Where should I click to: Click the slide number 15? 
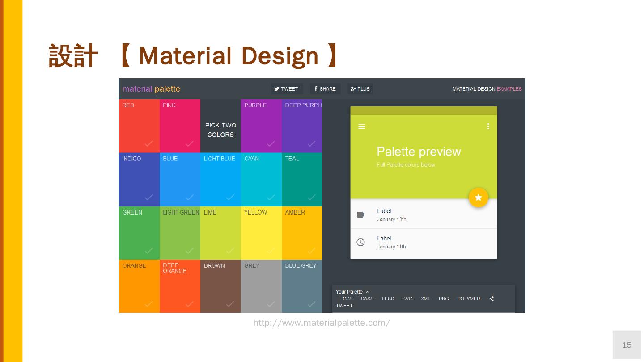(627, 345)
